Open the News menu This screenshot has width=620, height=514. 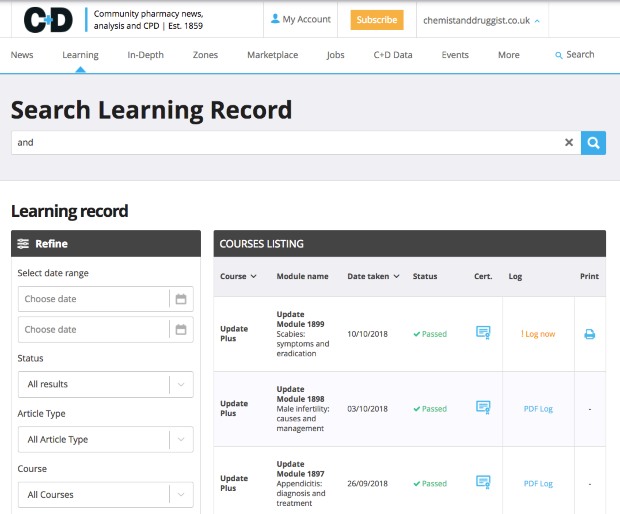click(22, 55)
